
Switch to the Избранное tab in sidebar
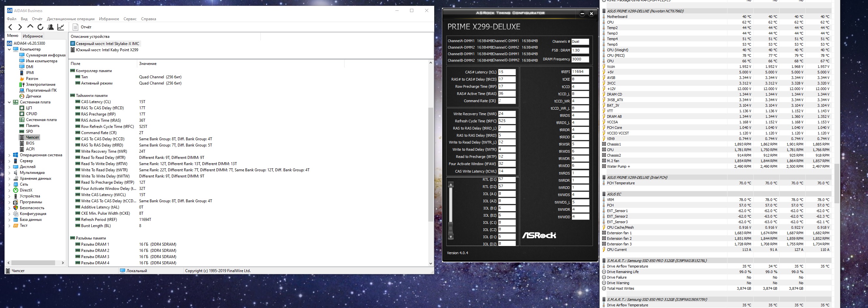pyautogui.click(x=33, y=36)
